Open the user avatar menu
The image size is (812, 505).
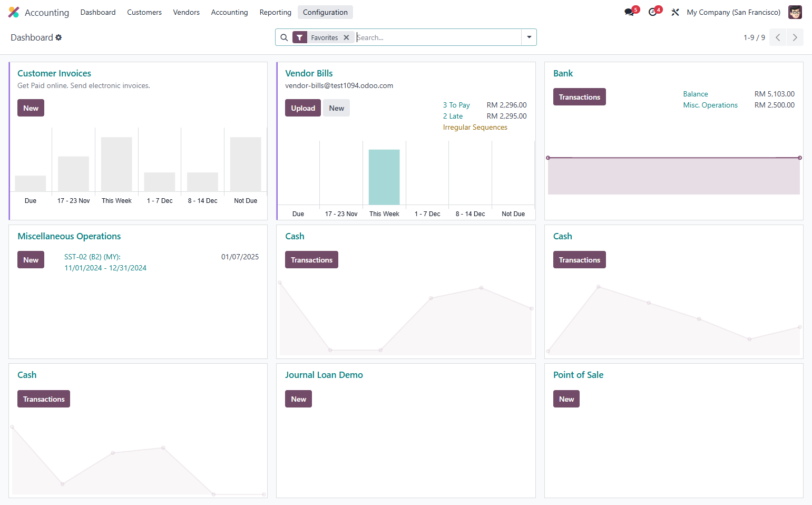tap(795, 12)
